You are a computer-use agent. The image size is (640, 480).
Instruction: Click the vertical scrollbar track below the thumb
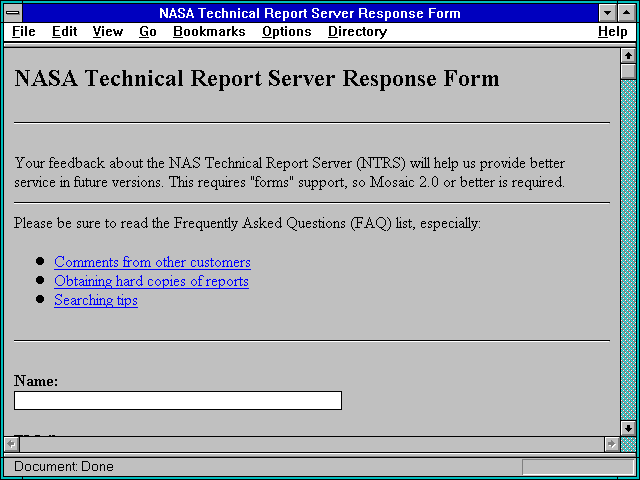pyautogui.click(x=628, y=250)
